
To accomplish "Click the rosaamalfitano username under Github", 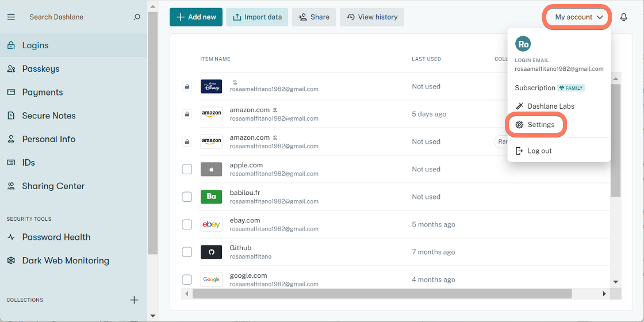I will [251, 256].
